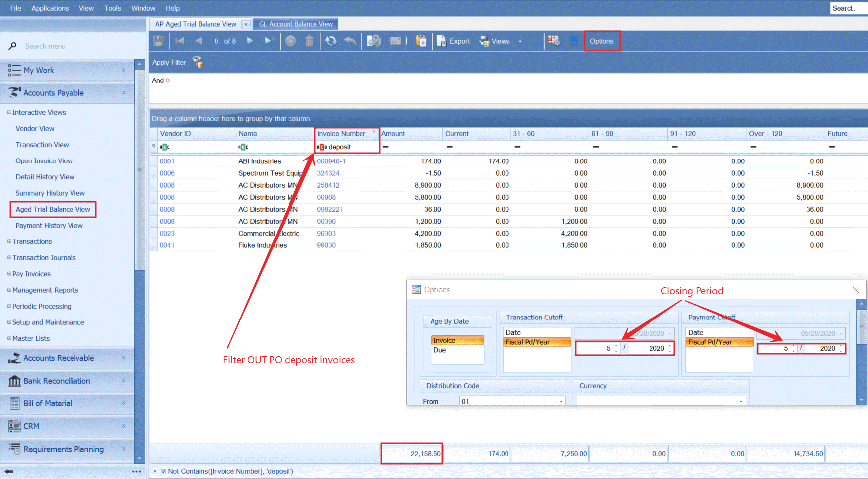This screenshot has height=479, width=868.
Task: Click the Undo arrow icon
Action: (x=350, y=41)
